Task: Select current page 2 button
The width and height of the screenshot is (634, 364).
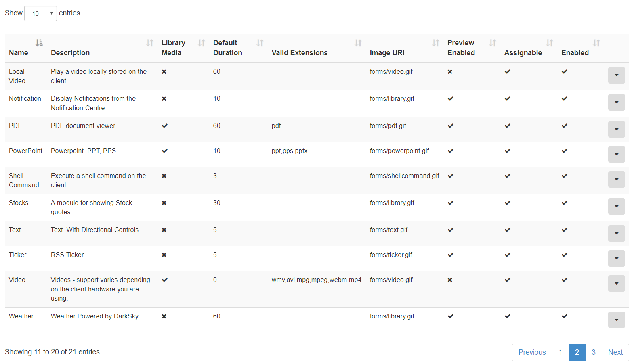Action: point(577,352)
